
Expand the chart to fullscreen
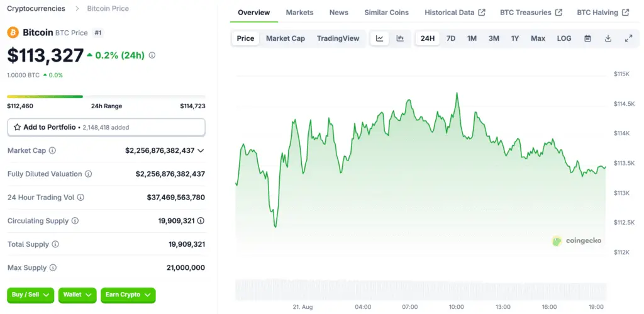pos(628,38)
